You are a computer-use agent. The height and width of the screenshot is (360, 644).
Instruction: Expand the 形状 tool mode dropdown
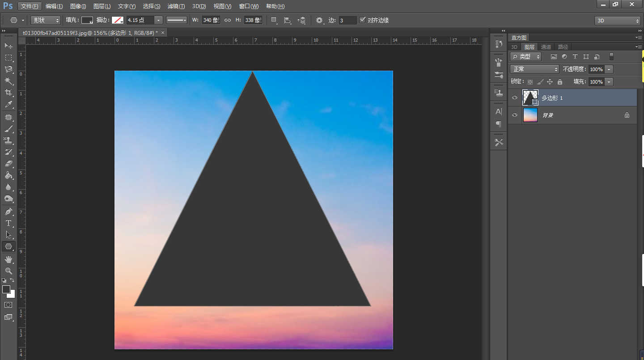(46, 20)
